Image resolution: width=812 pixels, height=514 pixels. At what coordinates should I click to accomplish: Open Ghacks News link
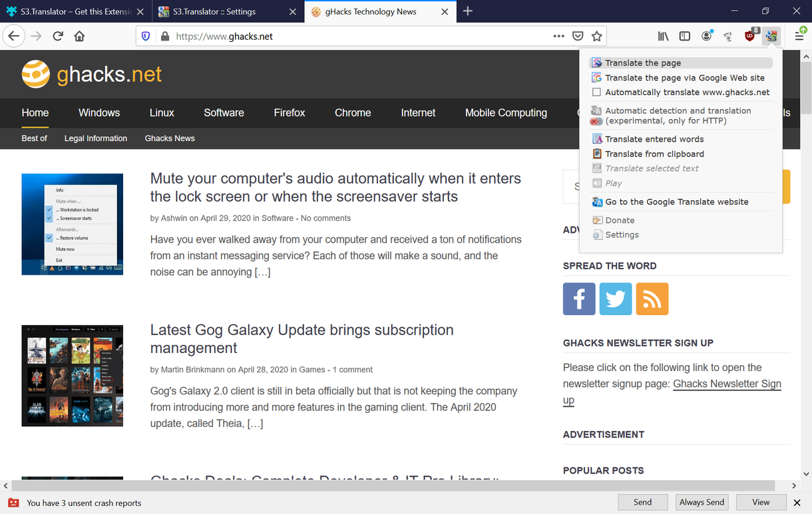(x=170, y=138)
